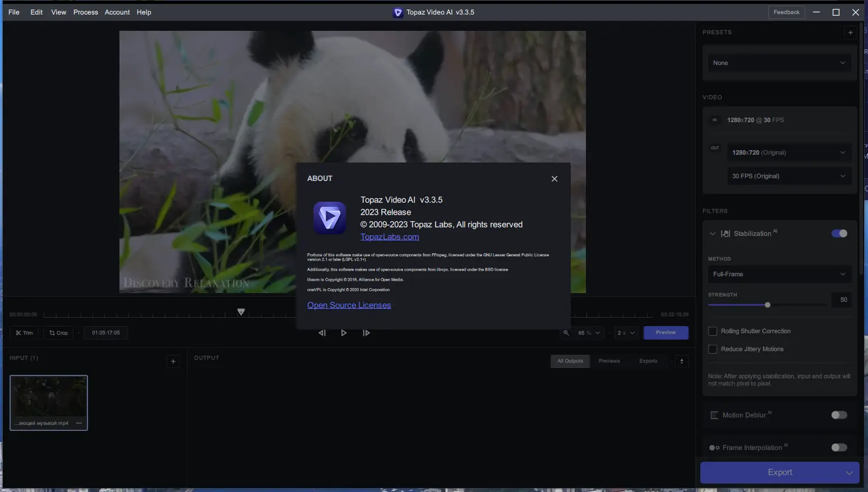The width and height of the screenshot is (868, 492).
Task: Enable Reduce Jittery Motions checkbox
Action: (x=713, y=349)
